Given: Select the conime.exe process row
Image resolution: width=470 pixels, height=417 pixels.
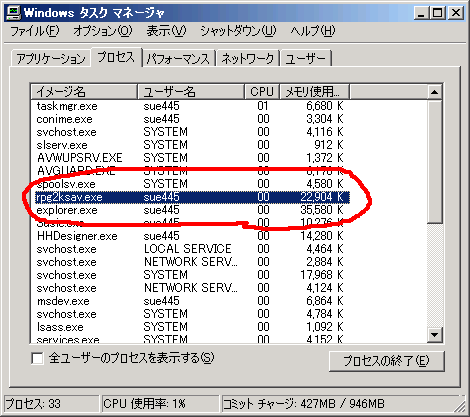Looking at the screenshot, I should [x=193, y=119].
